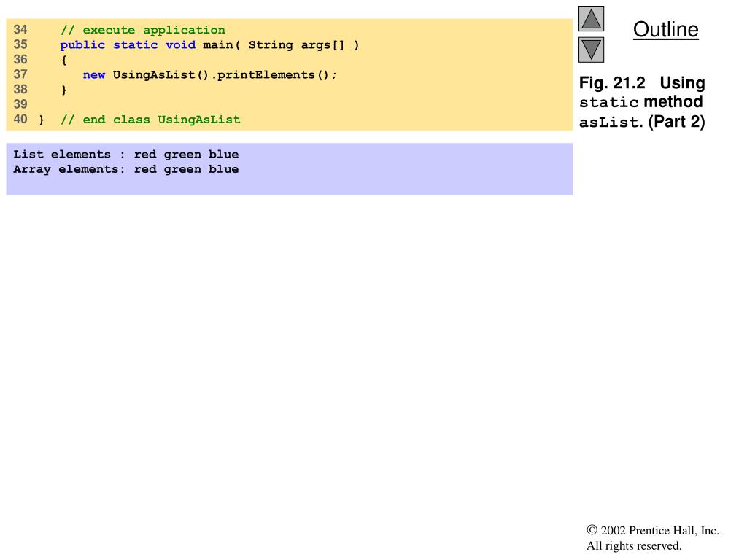Click the opening brace on line 36

[64, 60]
